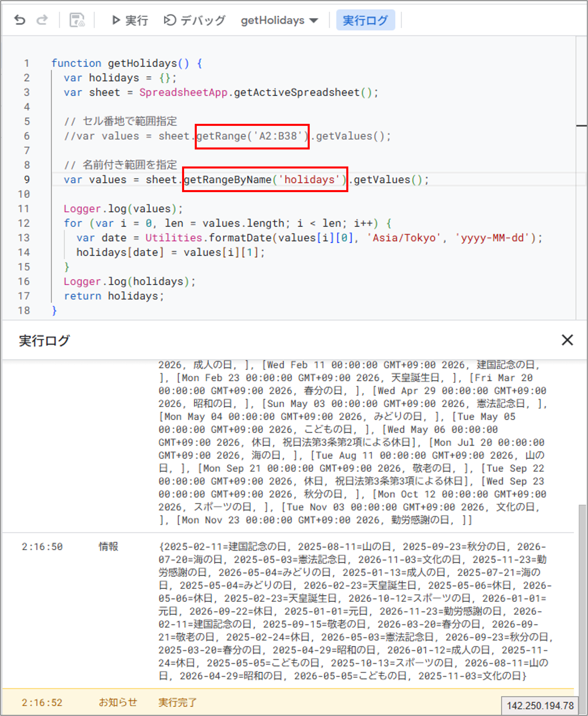Close the 実行ログ panel with the X
This screenshot has height=716, width=588.
(567, 340)
